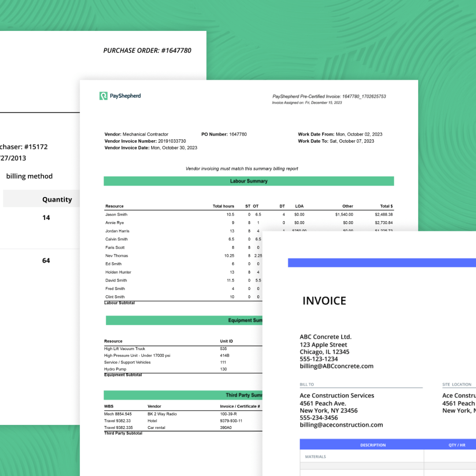Select Nev Thomas in labour table
Screen dimensions: 476x476
(116, 256)
